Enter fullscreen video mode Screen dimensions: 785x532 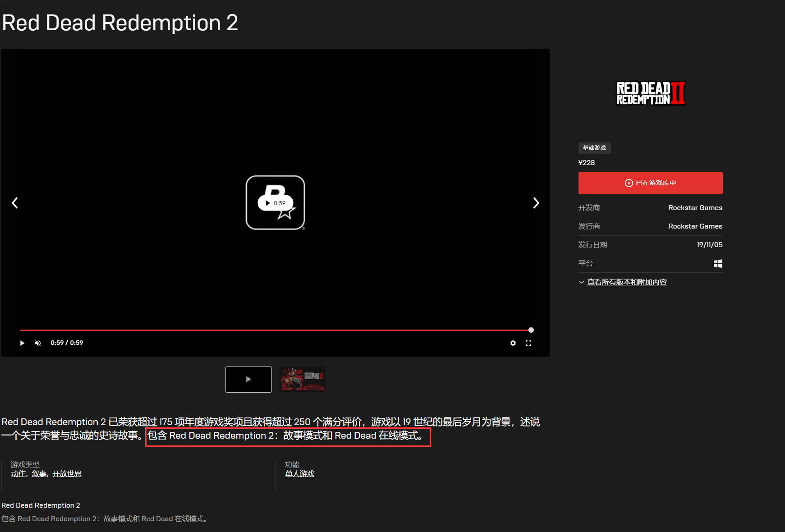tap(528, 343)
